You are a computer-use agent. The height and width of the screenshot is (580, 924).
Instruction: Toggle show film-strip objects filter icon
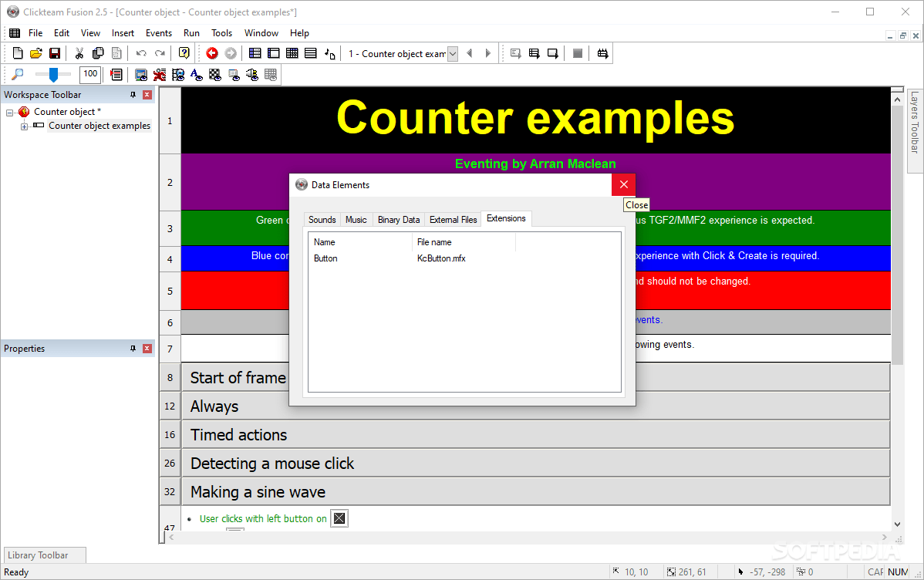pos(178,75)
